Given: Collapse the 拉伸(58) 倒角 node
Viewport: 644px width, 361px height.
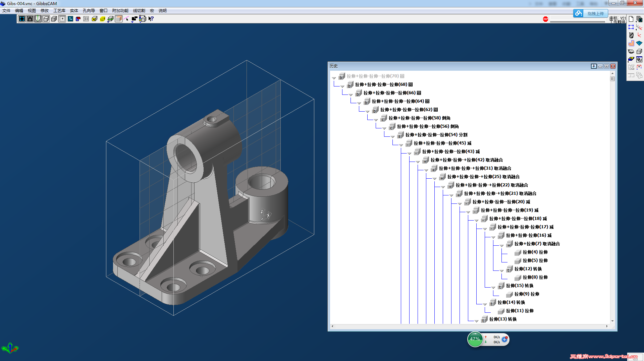Looking at the screenshot, I should [x=376, y=120].
